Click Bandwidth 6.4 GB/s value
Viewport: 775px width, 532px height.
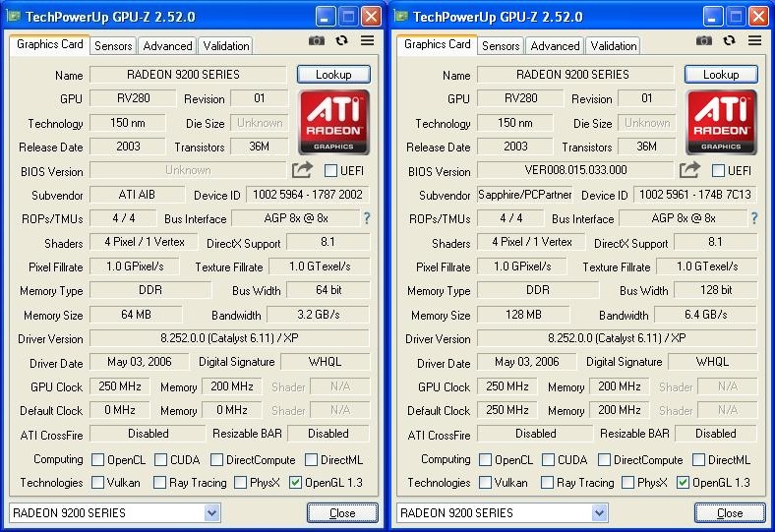(x=706, y=315)
